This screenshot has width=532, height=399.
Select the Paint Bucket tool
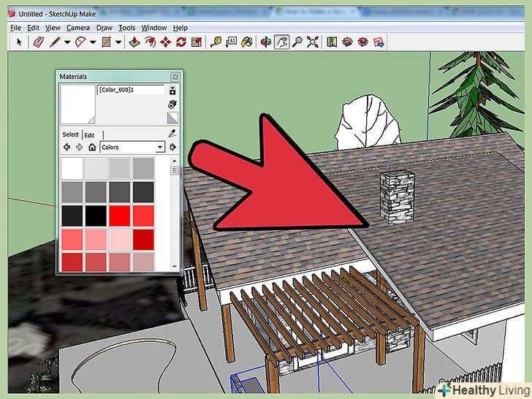coord(247,42)
